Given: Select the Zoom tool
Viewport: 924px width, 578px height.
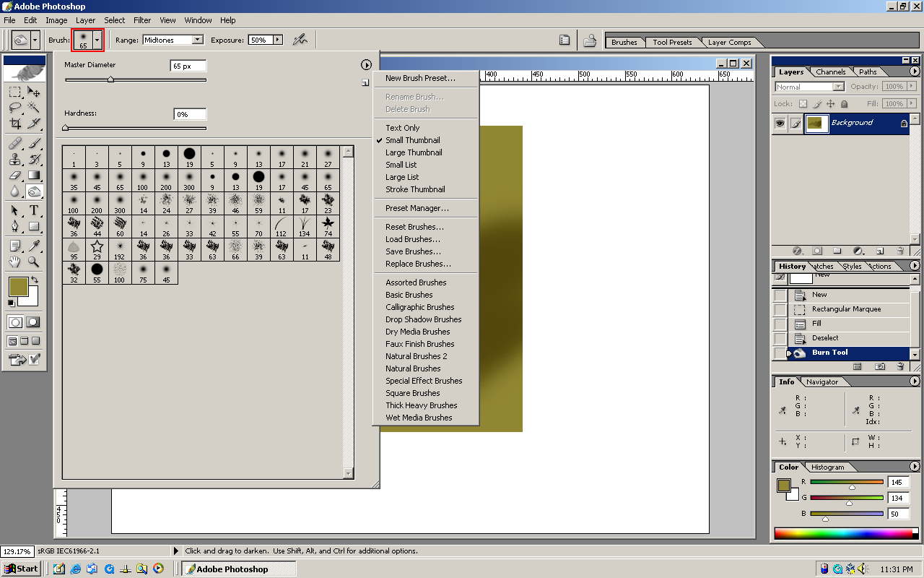Looking at the screenshot, I should [34, 262].
